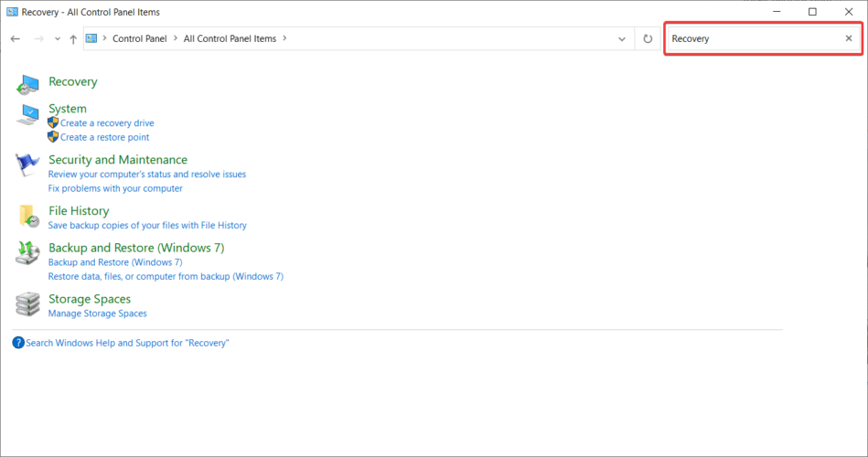Expand the address bar history dropdown
868x457 pixels.
(622, 38)
